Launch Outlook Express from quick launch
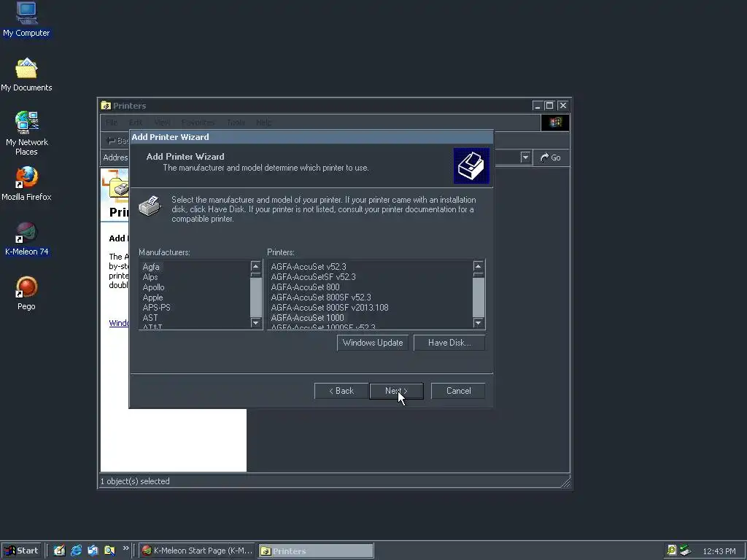 click(93, 551)
